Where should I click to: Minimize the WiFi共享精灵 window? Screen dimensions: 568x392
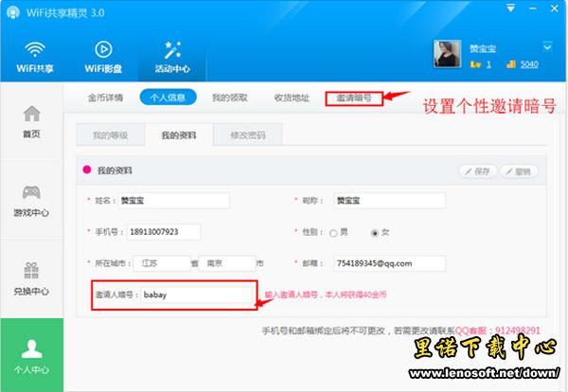click(x=533, y=9)
